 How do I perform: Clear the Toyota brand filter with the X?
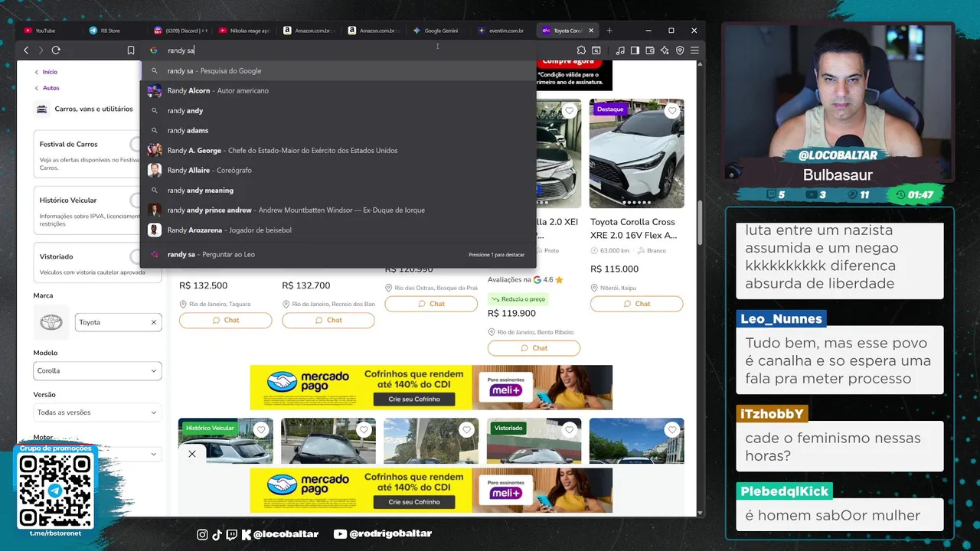(x=153, y=322)
